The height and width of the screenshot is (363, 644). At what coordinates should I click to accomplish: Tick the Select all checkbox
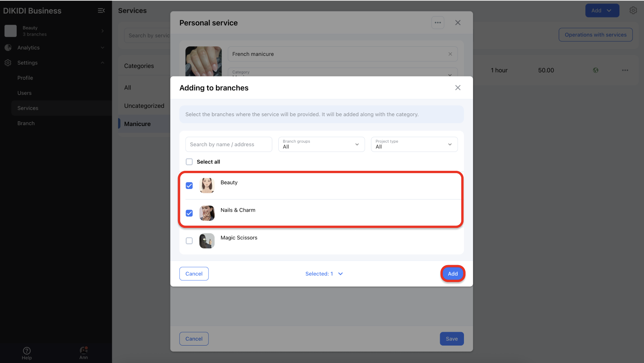tap(189, 162)
